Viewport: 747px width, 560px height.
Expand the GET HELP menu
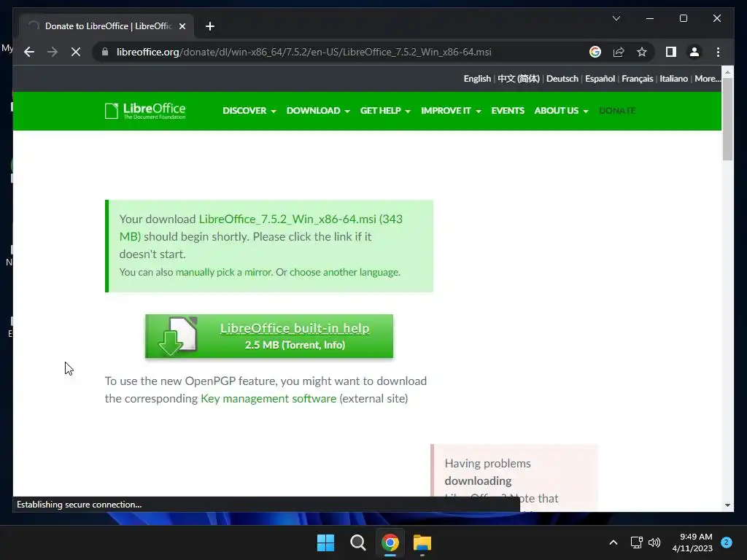click(x=385, y=111)
